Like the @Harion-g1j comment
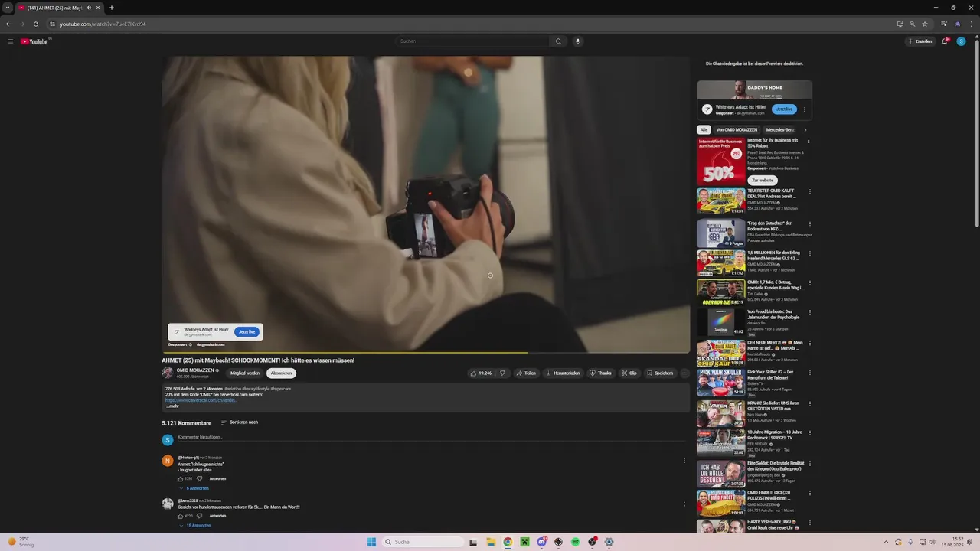 (x=181, y=479)
